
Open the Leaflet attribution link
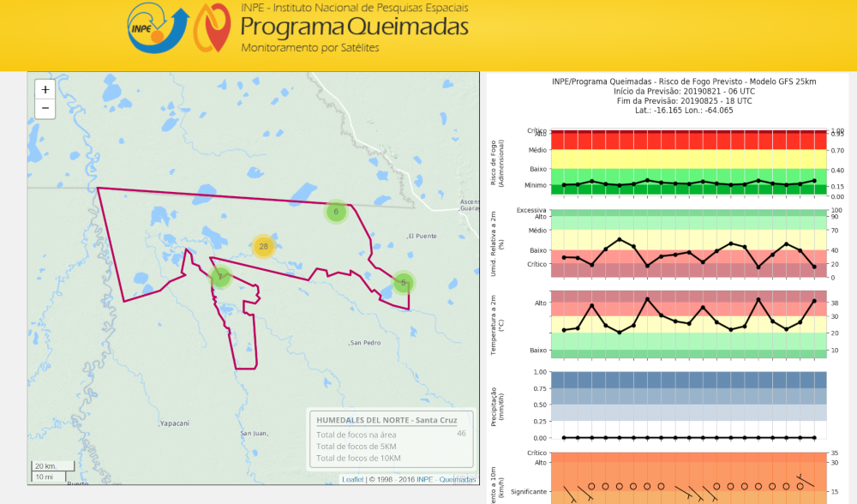pos(351,479)
